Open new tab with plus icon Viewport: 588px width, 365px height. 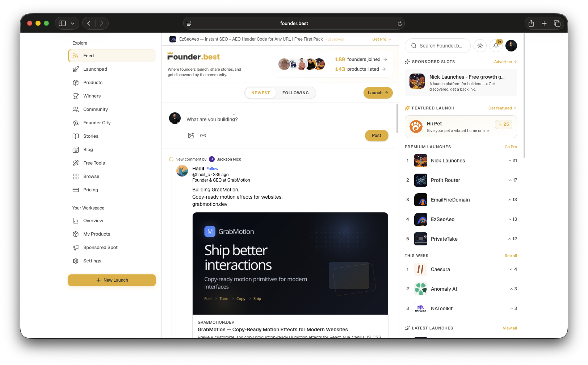(x=544, y=23)
